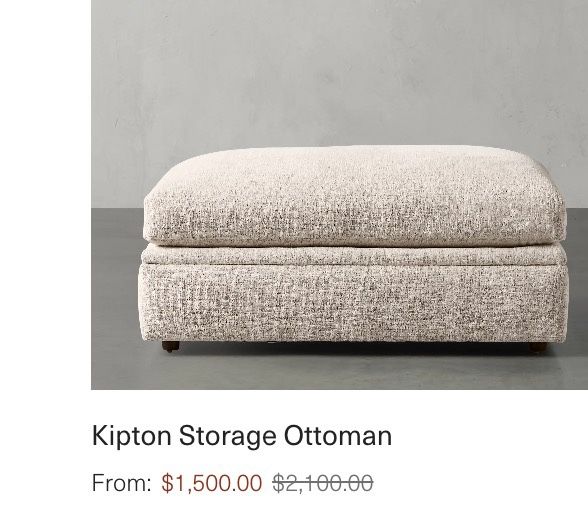
Task: Select the red $1,500.00 sale price
Action: pyautogui.click(x=212, y=483)
